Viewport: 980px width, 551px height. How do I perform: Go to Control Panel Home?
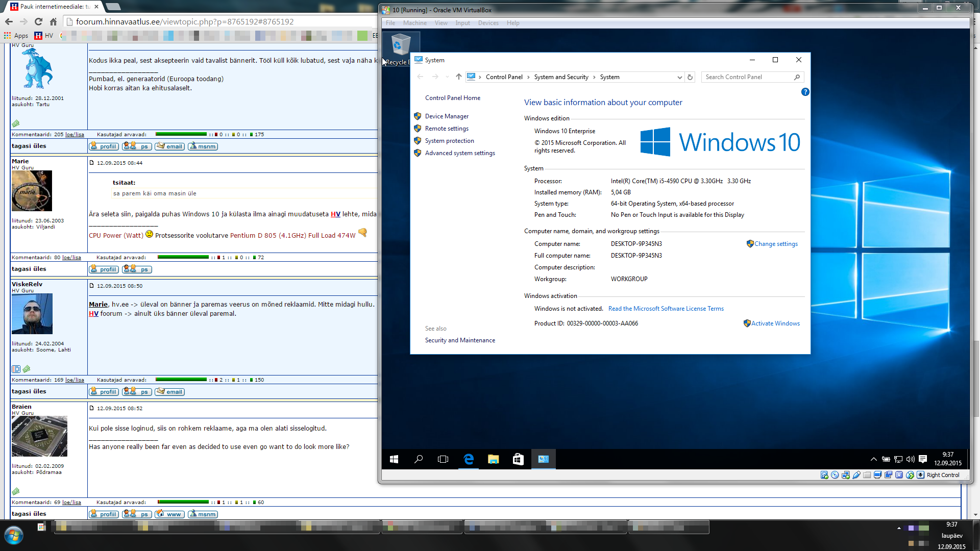[x=453, y=98]
